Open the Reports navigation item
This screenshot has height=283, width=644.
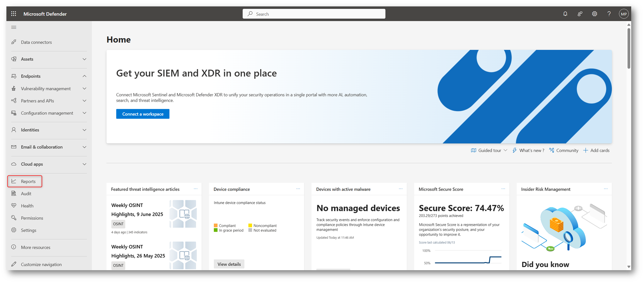(x=25, y=181)
